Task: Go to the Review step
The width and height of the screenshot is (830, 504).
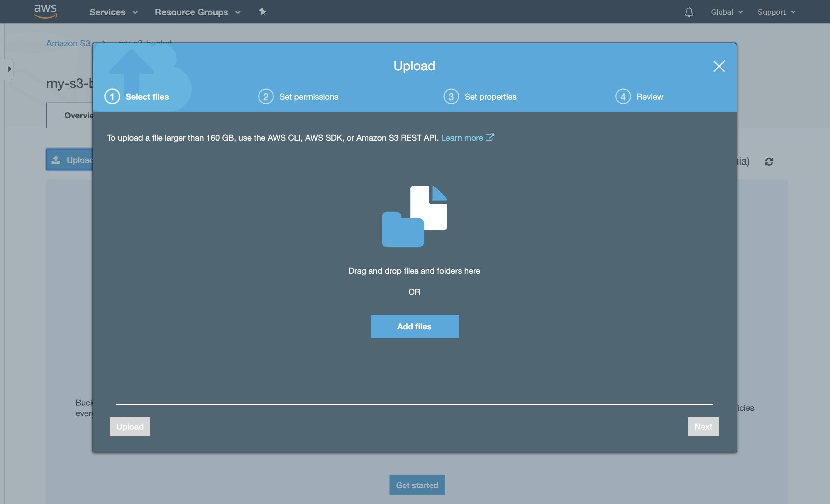Action: click(x=649, y=97)
